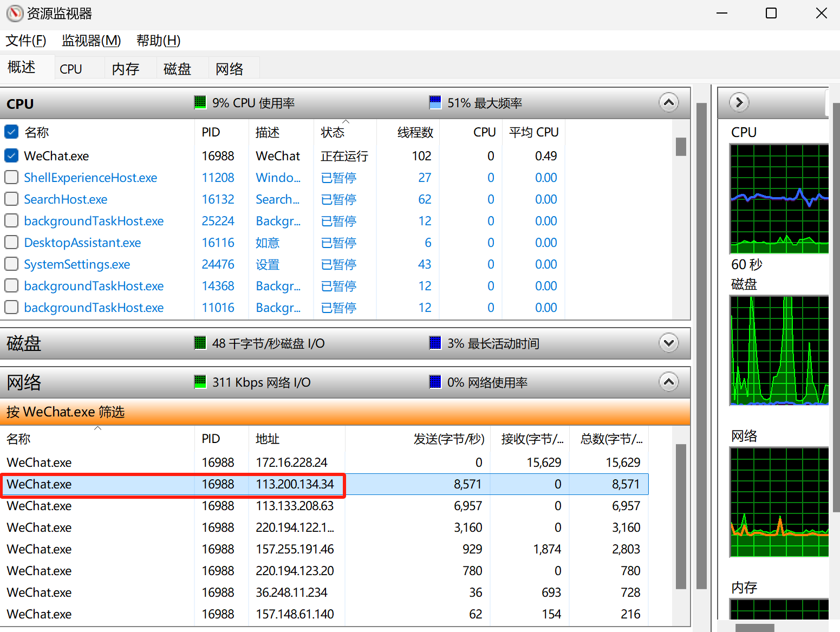The height and width of the screenshot is (632, 840).
Task: Check the DesktopAssistant.exe checkbox
Action: coord(11,242)
